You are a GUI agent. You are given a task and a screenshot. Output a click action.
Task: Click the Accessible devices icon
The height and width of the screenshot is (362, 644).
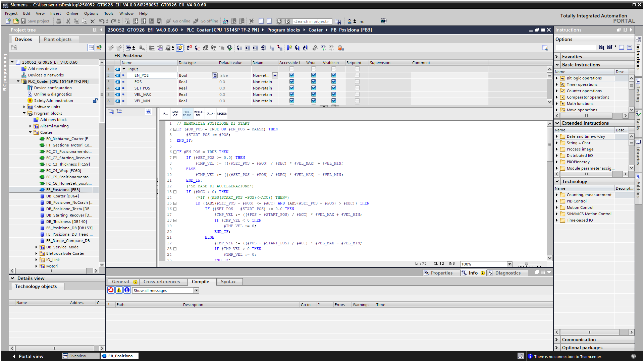coord(226,21)
